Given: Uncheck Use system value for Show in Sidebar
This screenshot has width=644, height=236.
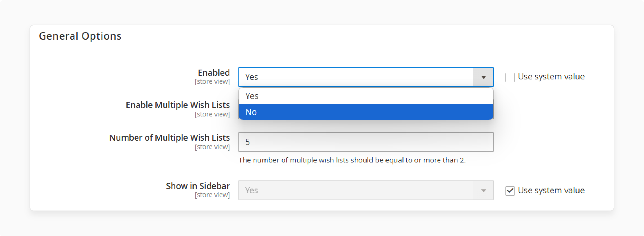Looking at the screenshot, I should (x=510, y=191).
